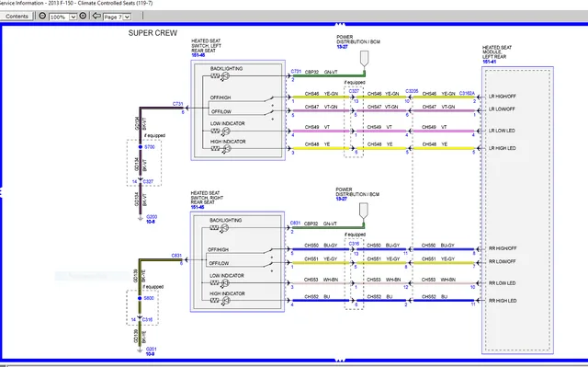This screenshot has width=588, height=367.
Task: Click connector C731 on the GD134 ground wire
Action: pos(177,104)
